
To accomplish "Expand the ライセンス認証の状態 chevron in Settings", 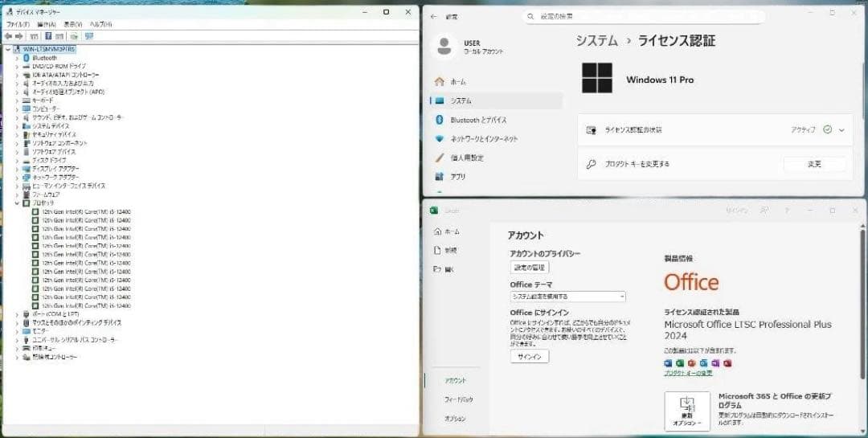I will click(841, 130).
